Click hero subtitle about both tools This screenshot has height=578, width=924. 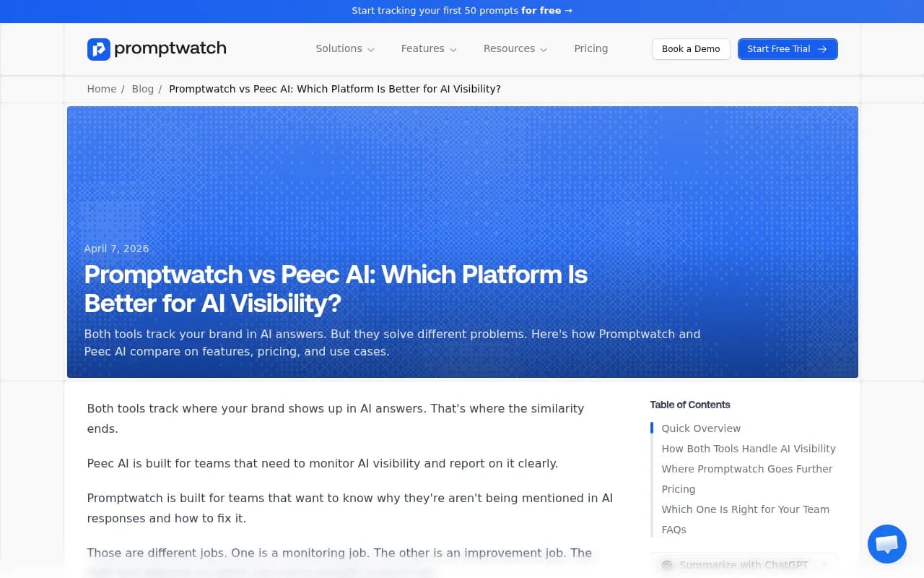pyautogui.click(x=392, y=343)
